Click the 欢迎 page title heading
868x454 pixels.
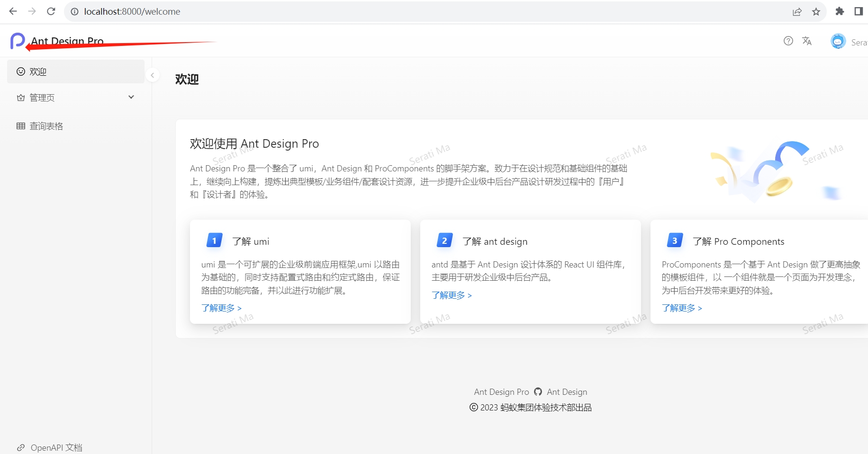[187, 79]
